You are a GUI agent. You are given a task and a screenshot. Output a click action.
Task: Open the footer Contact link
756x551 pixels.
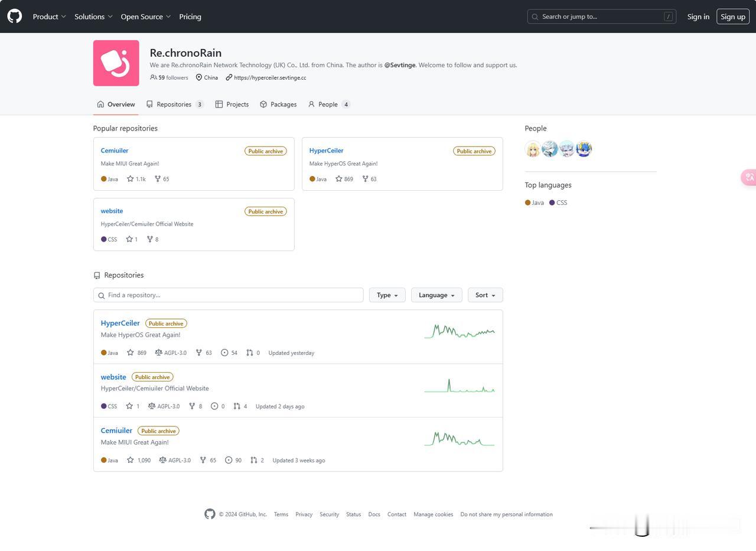[x=397, y=514]
